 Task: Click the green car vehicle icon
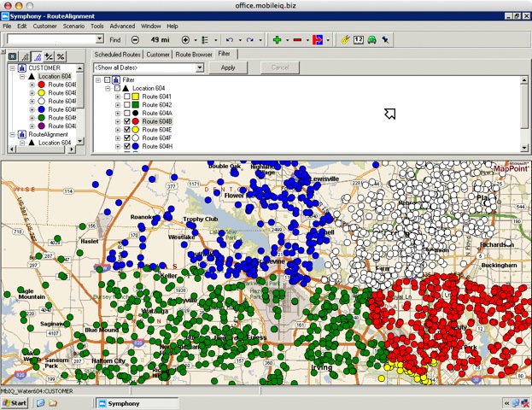[372, 40]
